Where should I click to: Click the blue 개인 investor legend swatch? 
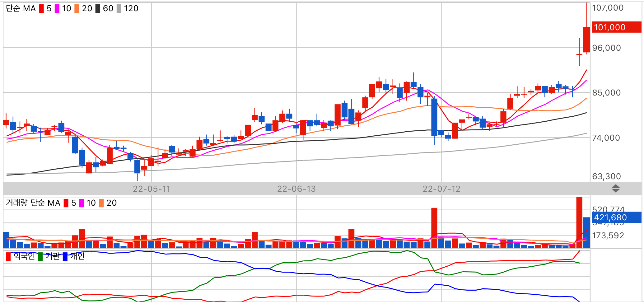pos(65,257)
